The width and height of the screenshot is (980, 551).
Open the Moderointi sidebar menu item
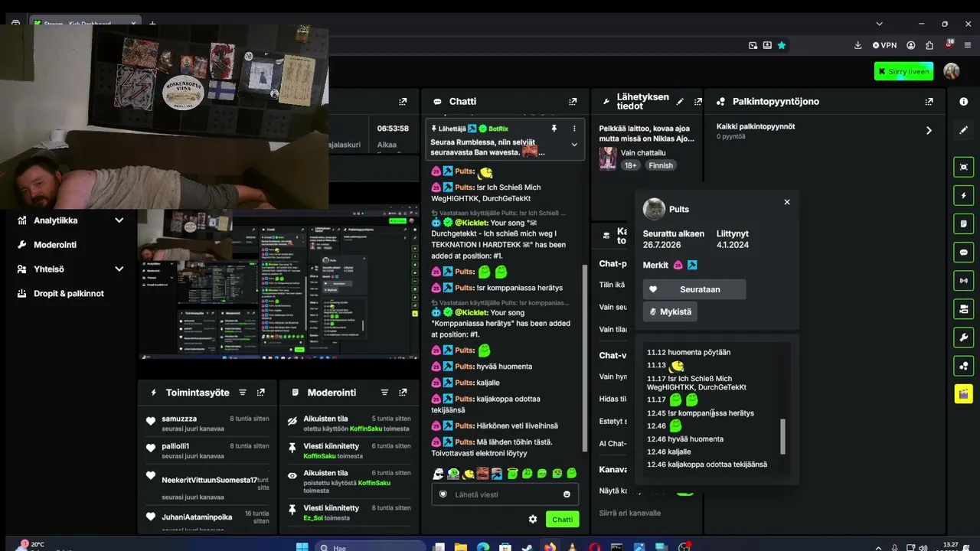(55, 245)
